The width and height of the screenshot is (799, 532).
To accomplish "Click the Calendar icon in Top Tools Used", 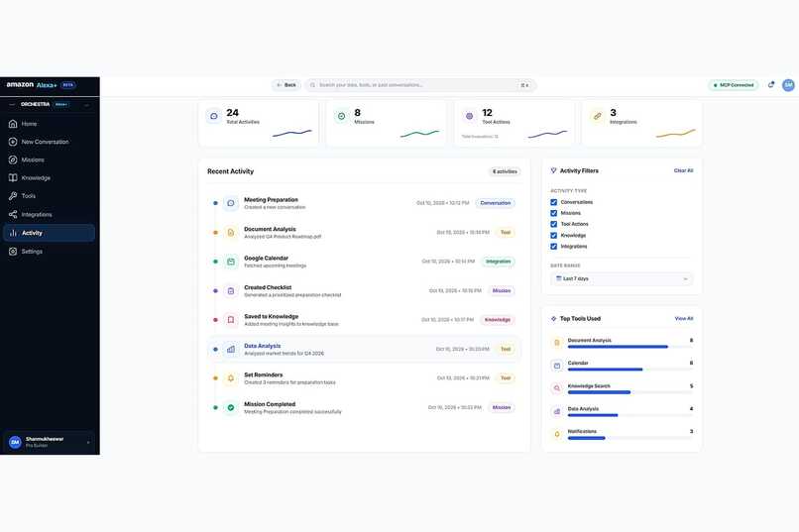I will tap(557, 366).
